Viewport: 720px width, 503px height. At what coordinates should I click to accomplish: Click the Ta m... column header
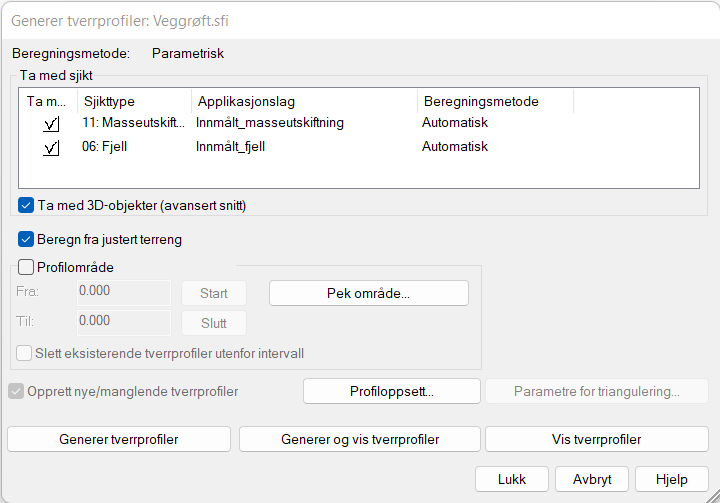(x=48, y=101)
